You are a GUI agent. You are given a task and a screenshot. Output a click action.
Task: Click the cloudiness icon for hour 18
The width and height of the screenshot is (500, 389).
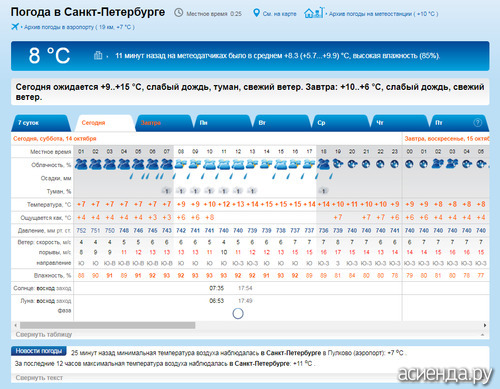(x=324, y=164)
